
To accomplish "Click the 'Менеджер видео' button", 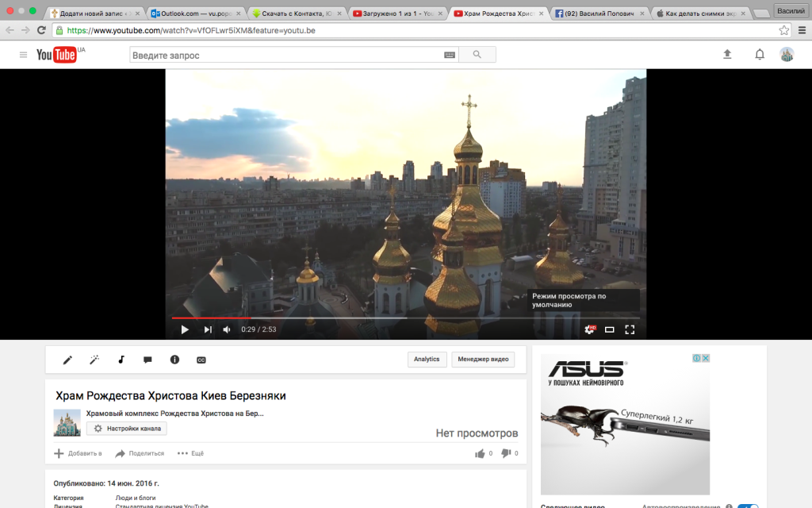I will [x=483, y=360].
